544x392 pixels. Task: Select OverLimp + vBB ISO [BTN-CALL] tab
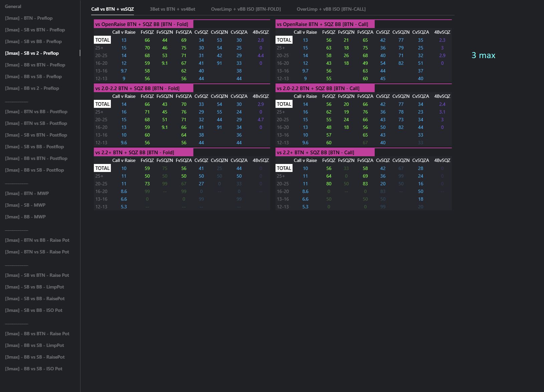tap(331, 9)
